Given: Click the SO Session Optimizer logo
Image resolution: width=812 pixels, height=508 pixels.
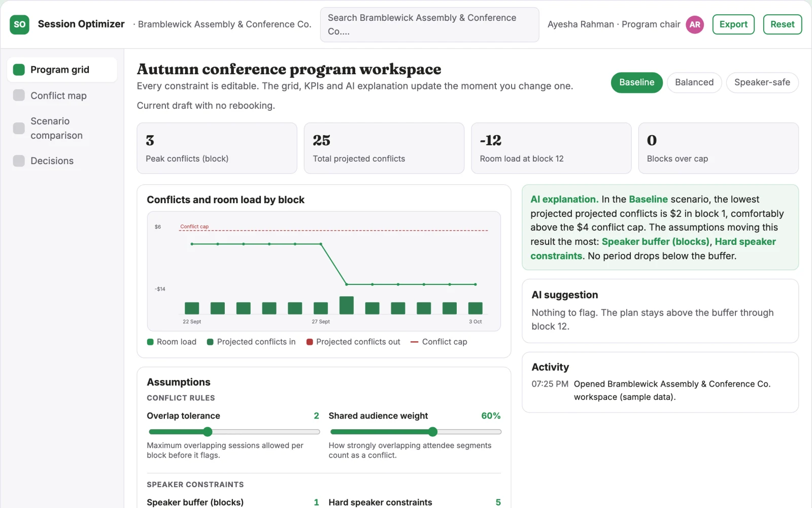Looking at the screenshot, I should [x=19, y=24].
